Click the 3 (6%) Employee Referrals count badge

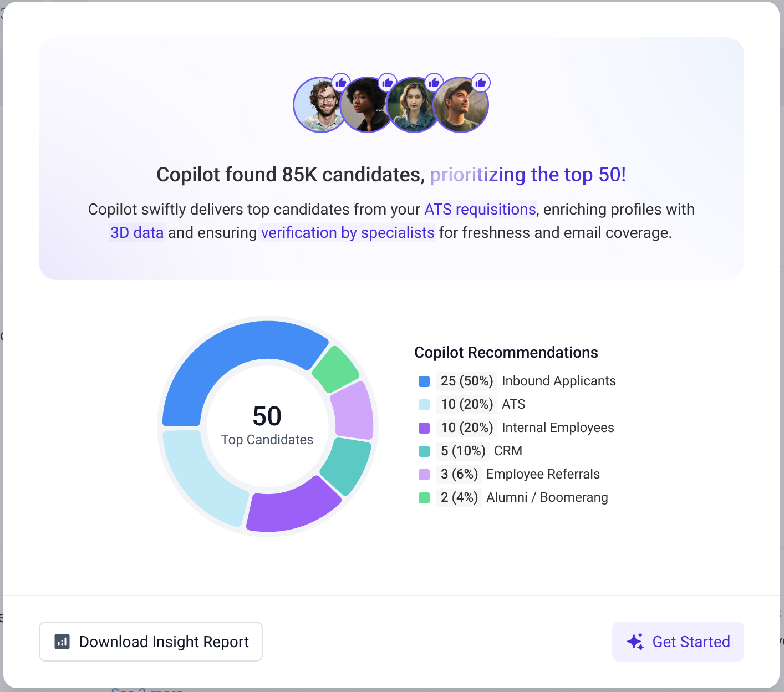459,475
